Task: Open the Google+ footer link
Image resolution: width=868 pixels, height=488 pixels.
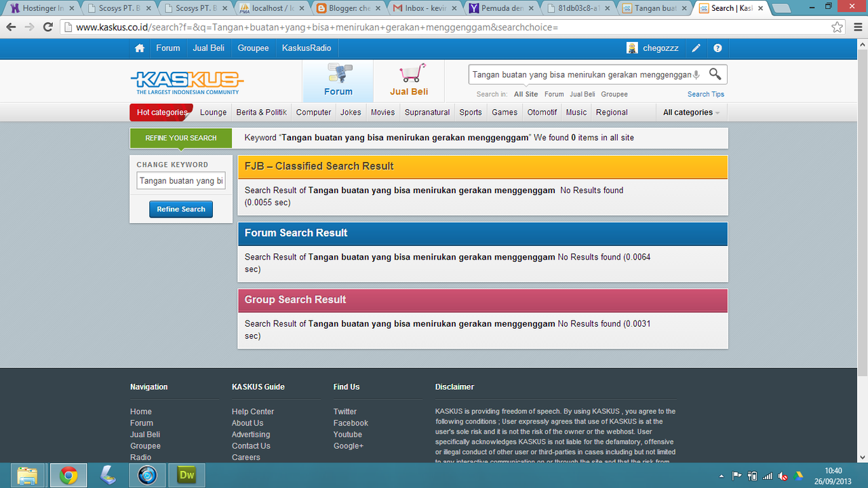Action: click(x=349, y=446)
